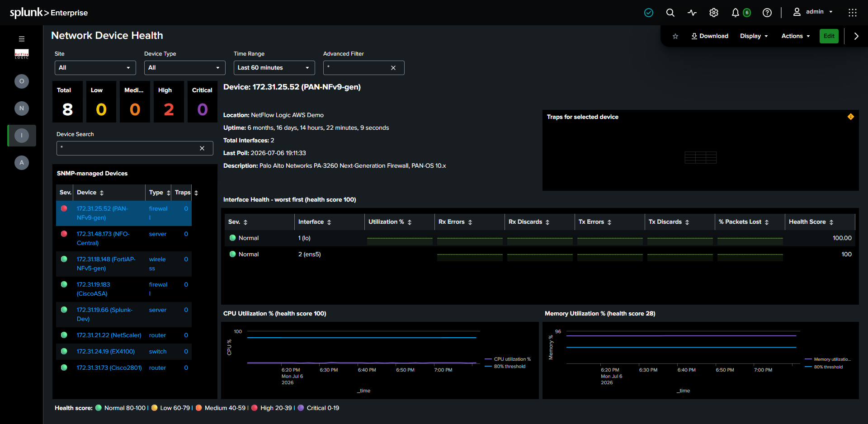Click the green Edit button

click(829, 36)
